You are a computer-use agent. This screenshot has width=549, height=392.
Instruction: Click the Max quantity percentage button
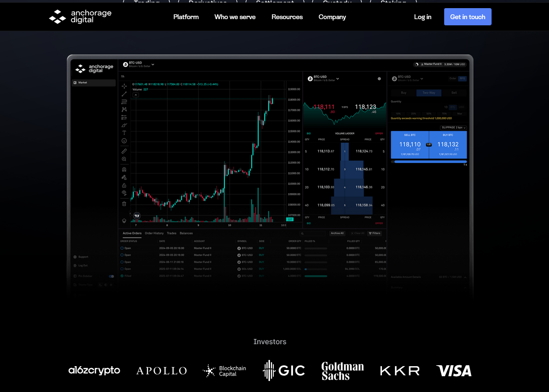(x=459, y=114)
